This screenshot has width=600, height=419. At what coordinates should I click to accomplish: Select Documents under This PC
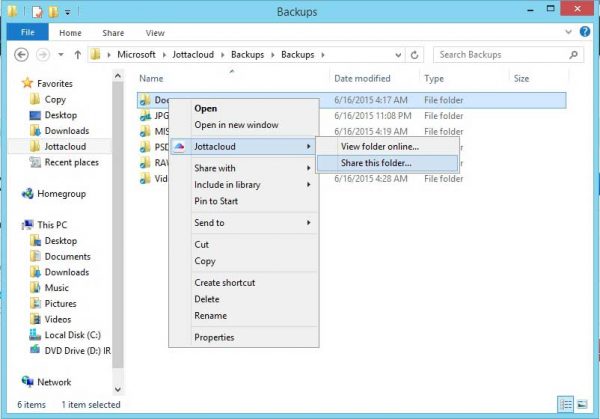point(67,256)
